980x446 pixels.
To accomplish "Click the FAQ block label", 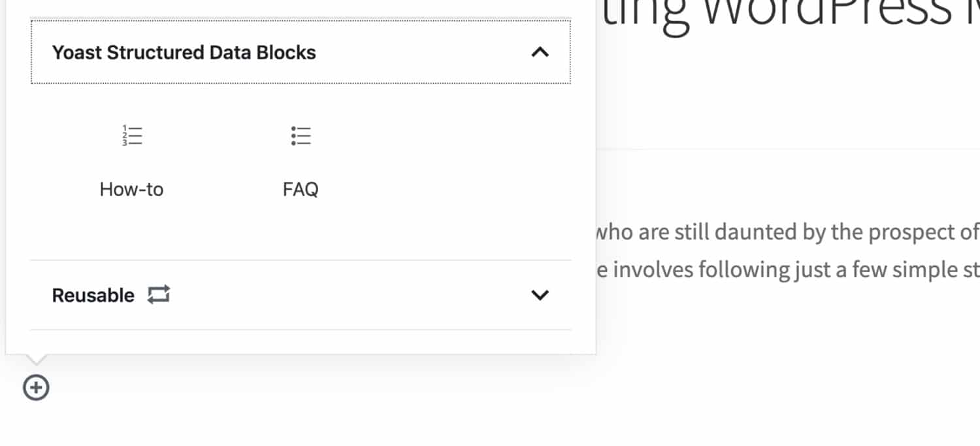I will [x=300, y=189].
